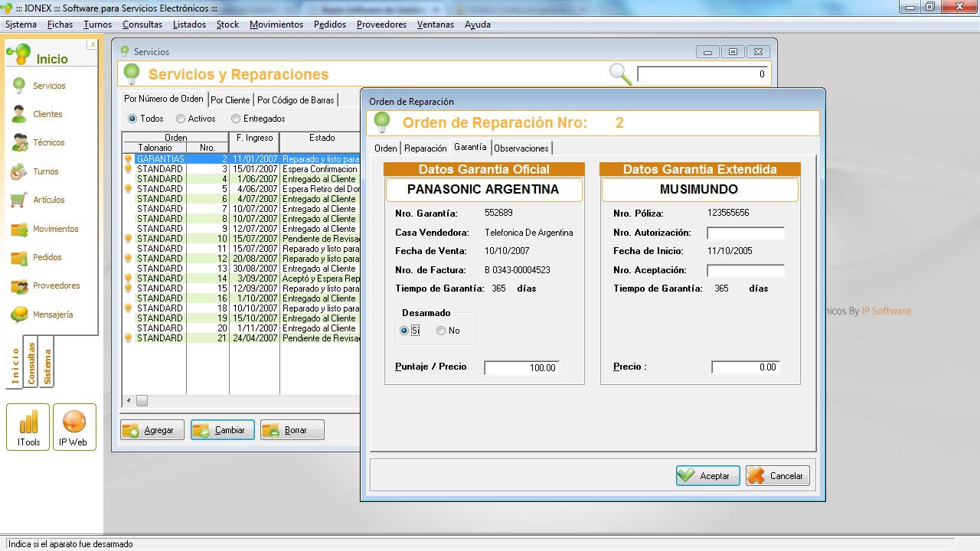Image resolution: width=980 pixels, height=551 pixels.
Task: Click the Agregar button
Action: (152, 430)
